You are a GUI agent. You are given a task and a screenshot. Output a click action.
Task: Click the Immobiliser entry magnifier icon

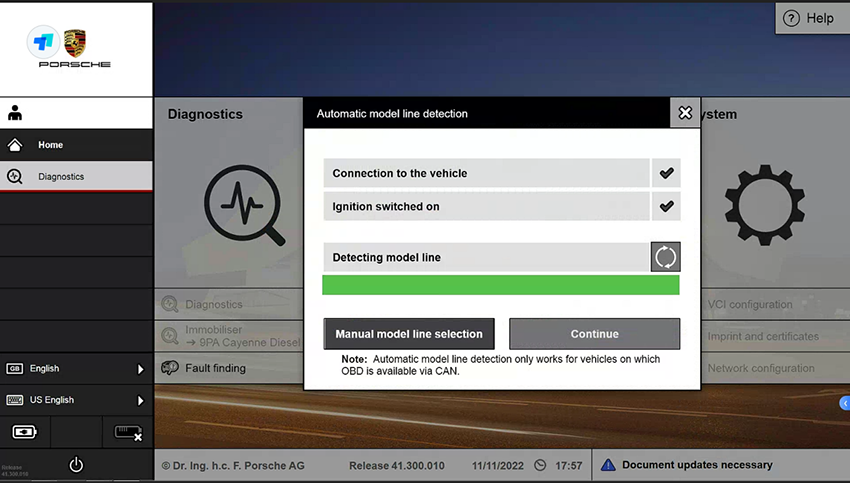tap(170, 336)
